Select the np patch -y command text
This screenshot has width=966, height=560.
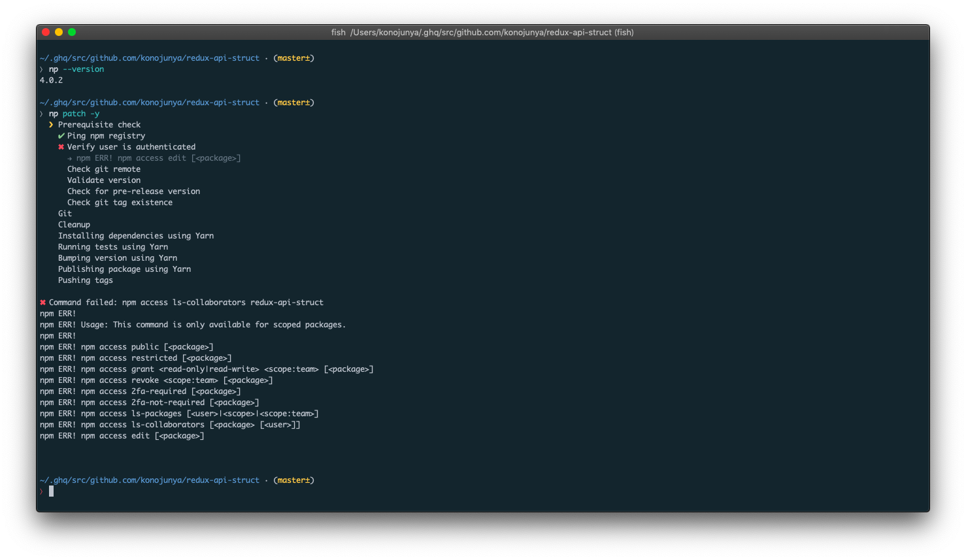pyautogui.click(x=74, y=113)
